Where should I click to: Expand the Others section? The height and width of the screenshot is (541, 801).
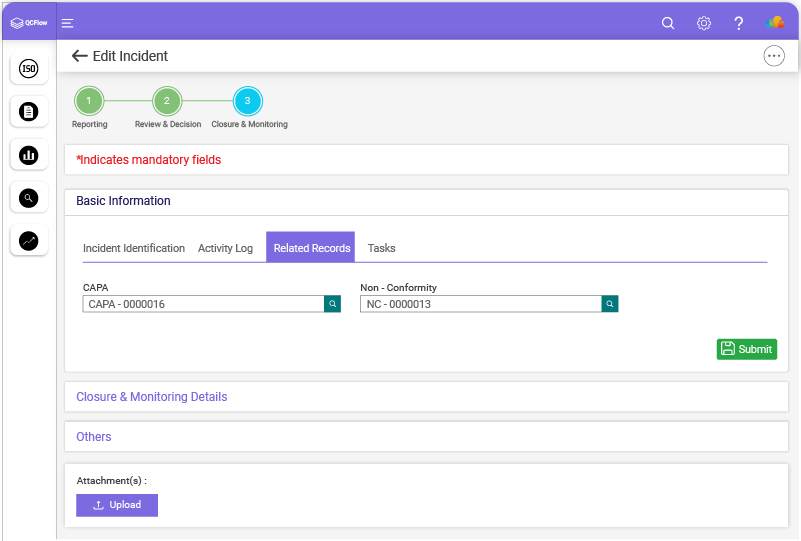(93, 437)
